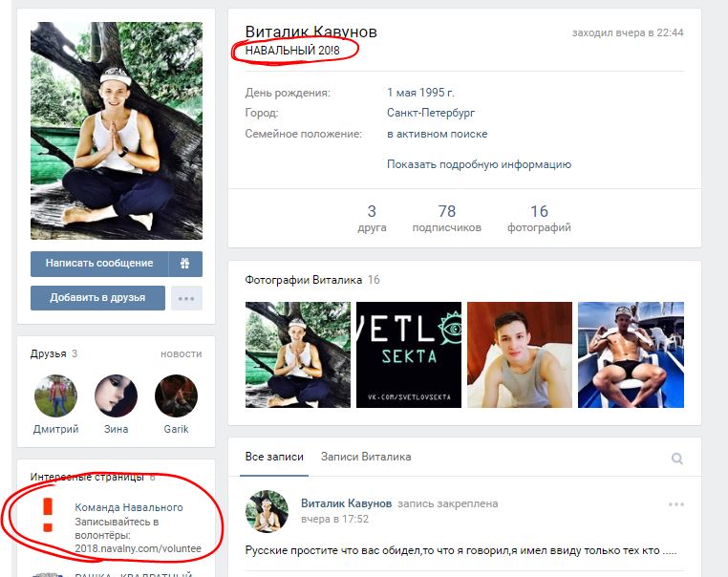The width and height of the screenshot is (728, 577).
Task: Send a gift using the gift icon
Action: point(185,264)
